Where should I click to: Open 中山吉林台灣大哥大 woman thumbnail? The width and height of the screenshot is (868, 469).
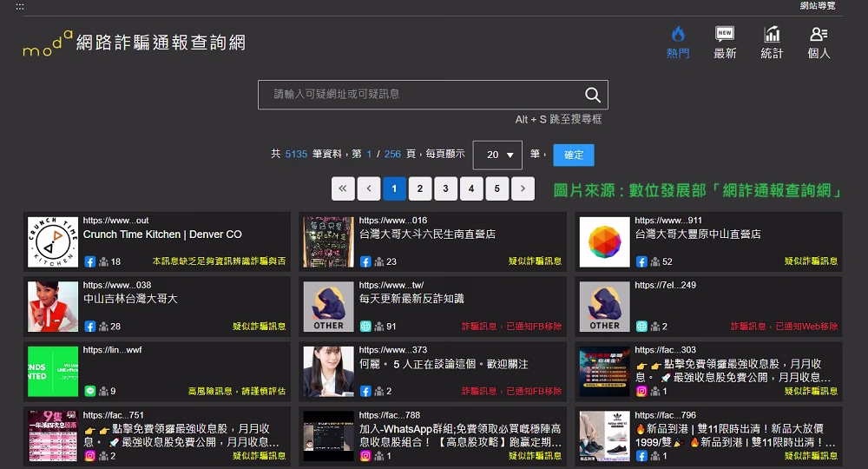pyautogui.click(x=53, y=307)
